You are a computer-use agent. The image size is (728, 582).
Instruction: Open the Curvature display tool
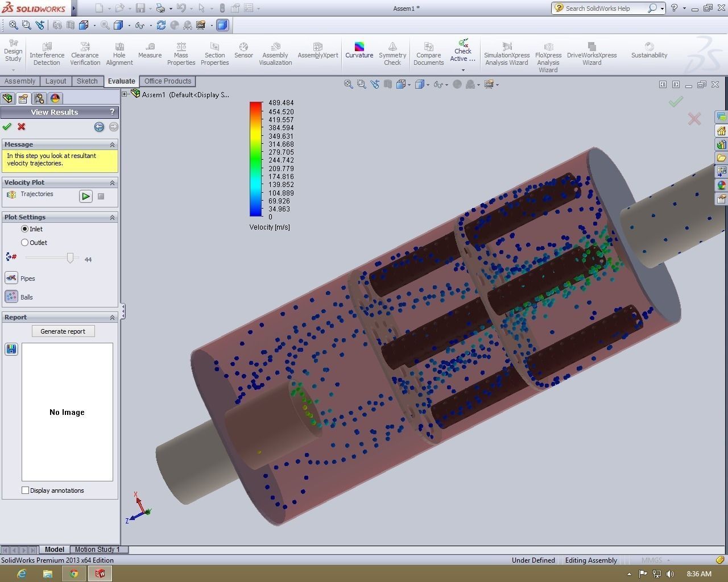click(359, 50)
